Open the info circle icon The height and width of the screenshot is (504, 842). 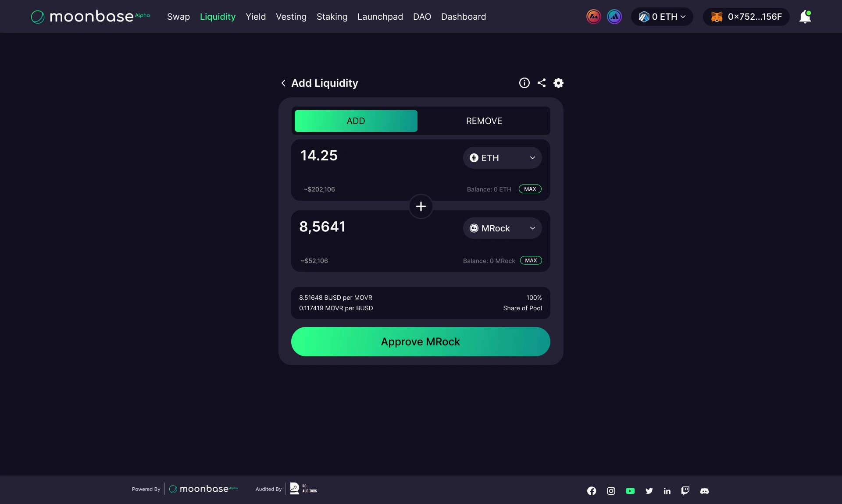pyautogui.click(x=524, y=83)
